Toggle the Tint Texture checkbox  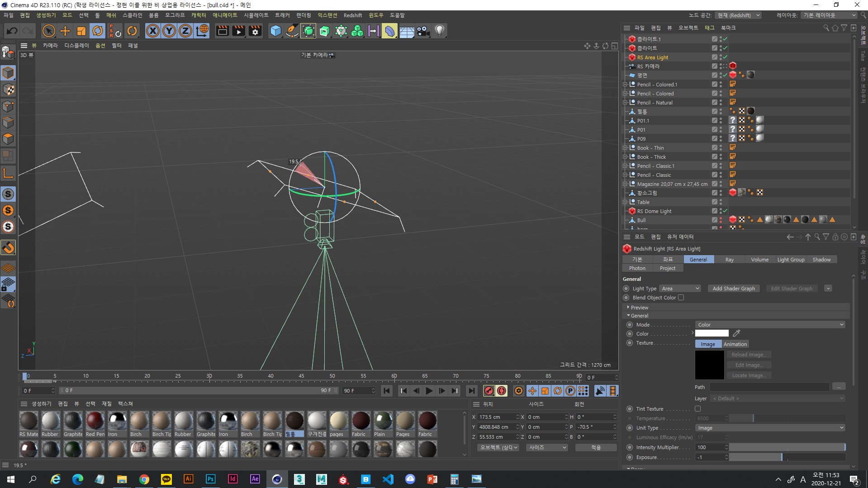(x=697, y=409)
